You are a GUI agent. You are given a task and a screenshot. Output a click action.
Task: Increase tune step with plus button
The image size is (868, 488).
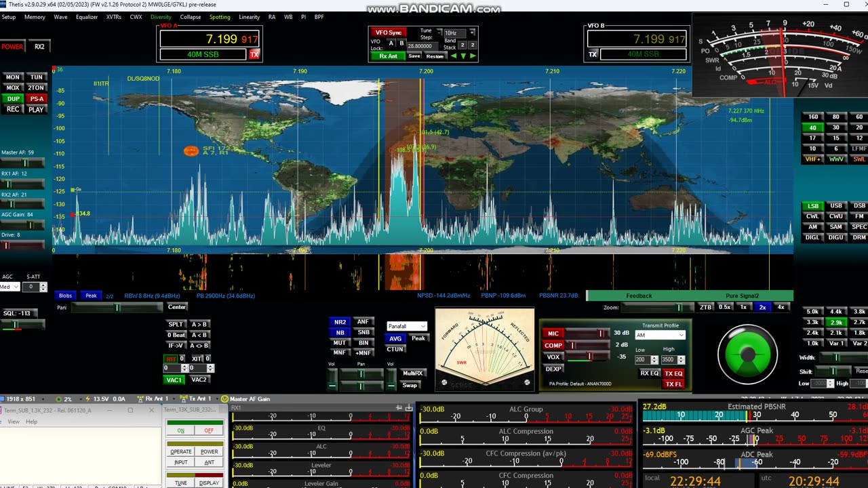[472, 33]
